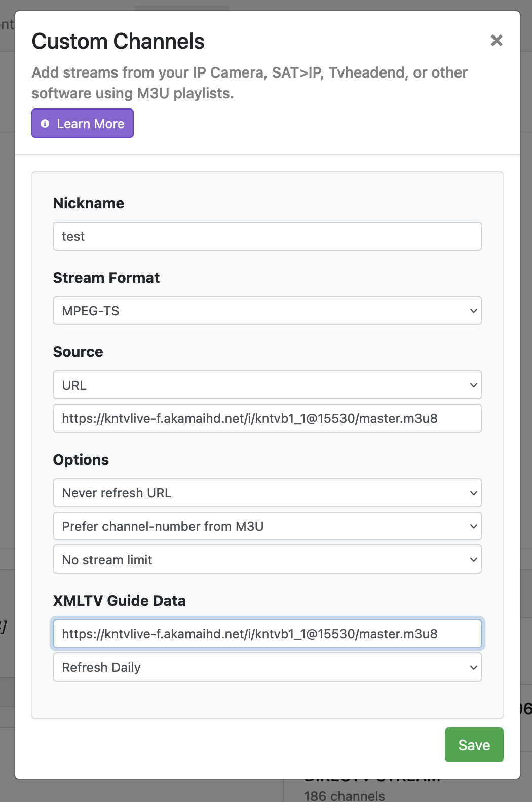Close the Custom Channels dialog with X
Viewport: 532px width, 802px height.
pyautogui.click(x=496, y=41)
